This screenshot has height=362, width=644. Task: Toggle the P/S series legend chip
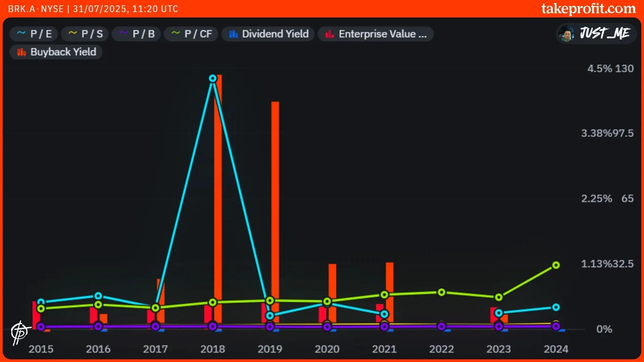pyautogui.click(x=85, y=34)
